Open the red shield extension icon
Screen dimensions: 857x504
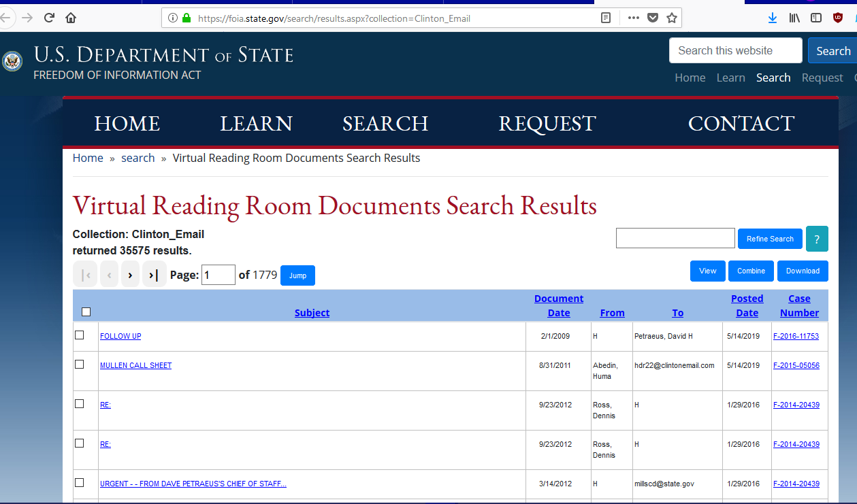[x=838, y=18]
